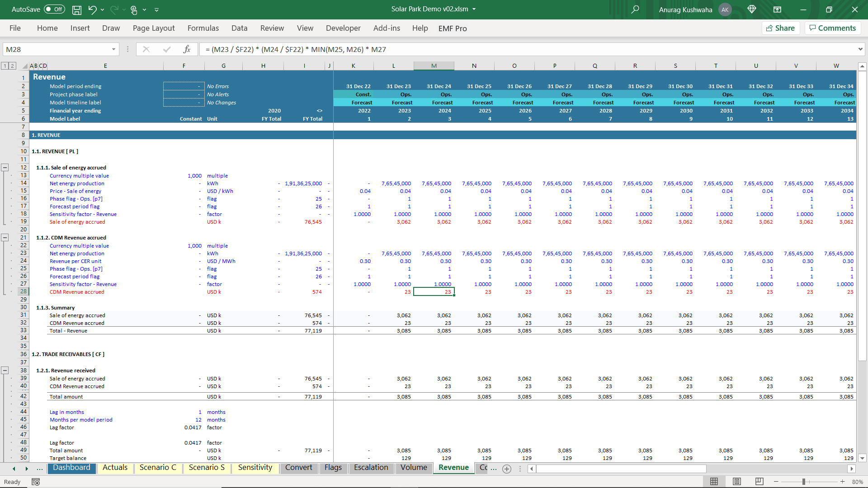Click the Undo arrow icon

pyautogui.click(x=92, y=9)
